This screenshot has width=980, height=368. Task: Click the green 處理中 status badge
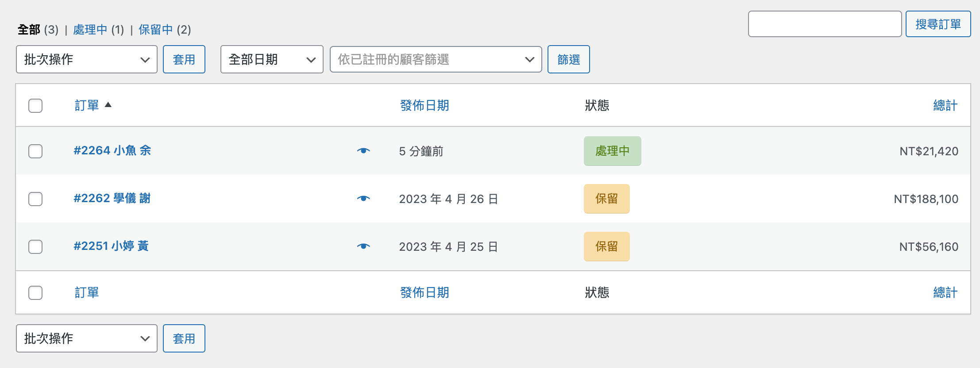612,151
